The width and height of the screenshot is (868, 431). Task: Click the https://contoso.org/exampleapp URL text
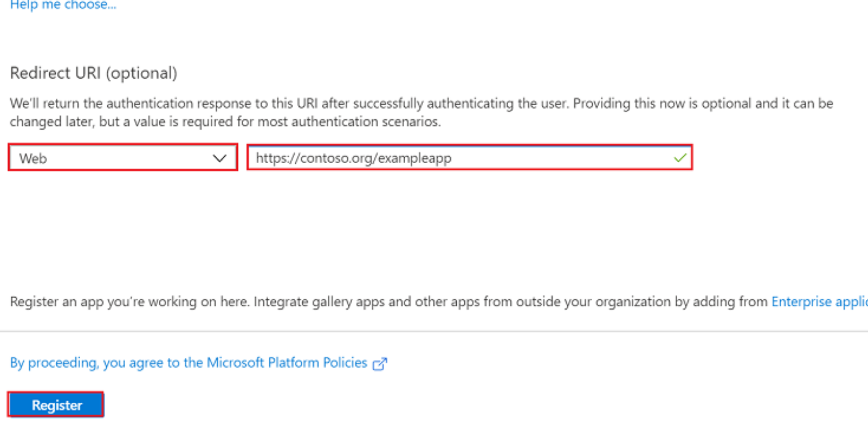[353, 158]
